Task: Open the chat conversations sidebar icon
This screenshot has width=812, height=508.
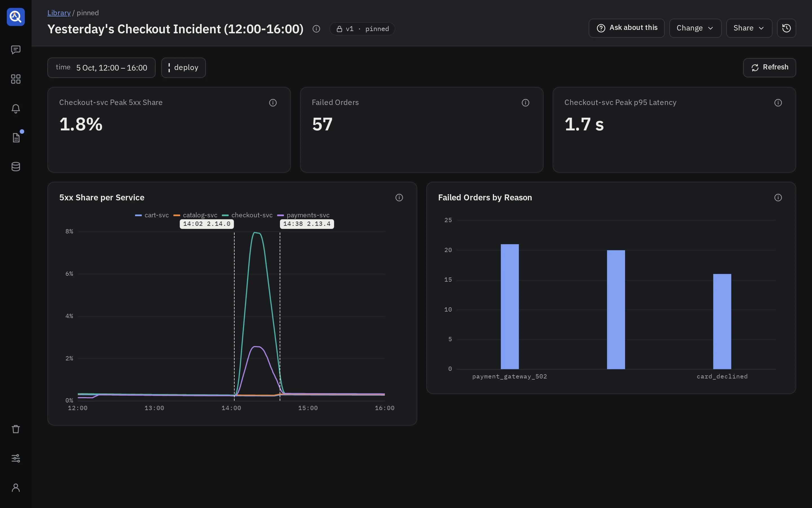Action: (16, 50)
